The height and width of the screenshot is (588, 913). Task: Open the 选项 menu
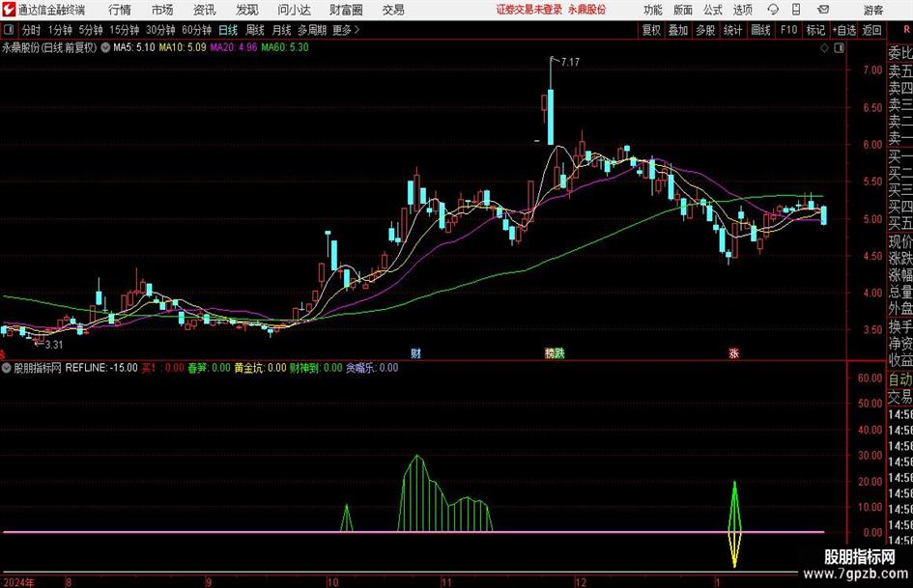pos(742,10)
